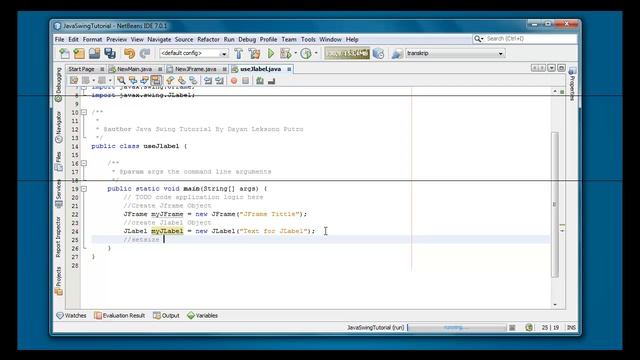Click the Shift Line Left icon
640x360 pixels.
[x=208, y=81]
